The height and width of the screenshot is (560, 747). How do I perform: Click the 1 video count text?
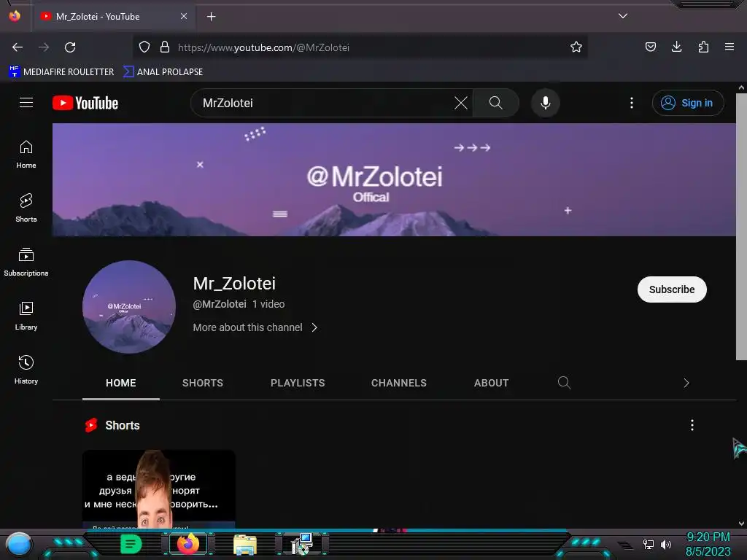268,304
